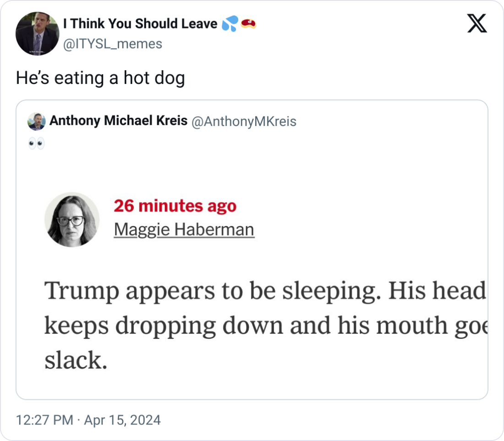Click the ITYSL avatar showing the show character
Viewport: 504px width, 441px height.
click(x=38, y=32)
